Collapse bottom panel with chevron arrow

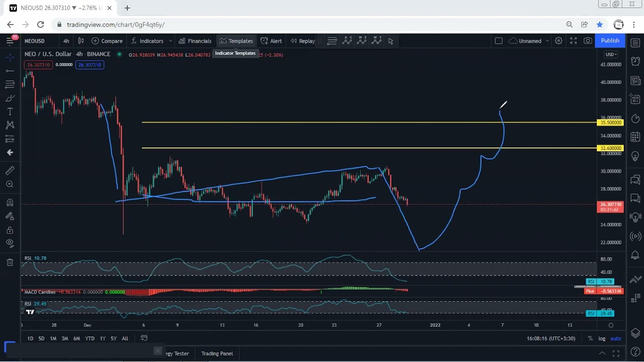pyautogui.click(x=602, y=353)
